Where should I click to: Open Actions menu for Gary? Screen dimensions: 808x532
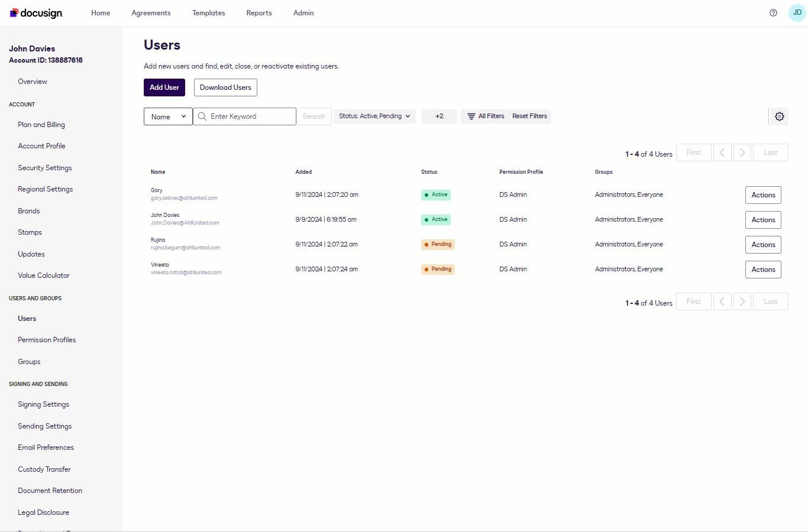(x=763, y=195)
